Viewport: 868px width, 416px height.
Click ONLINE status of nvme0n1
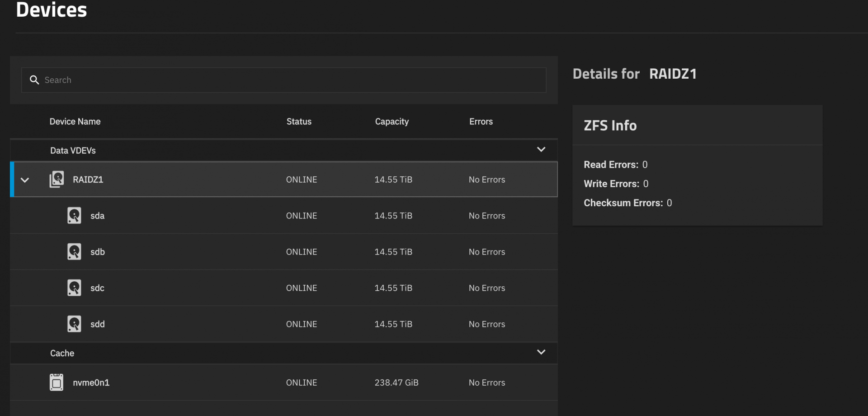(302, 383)
